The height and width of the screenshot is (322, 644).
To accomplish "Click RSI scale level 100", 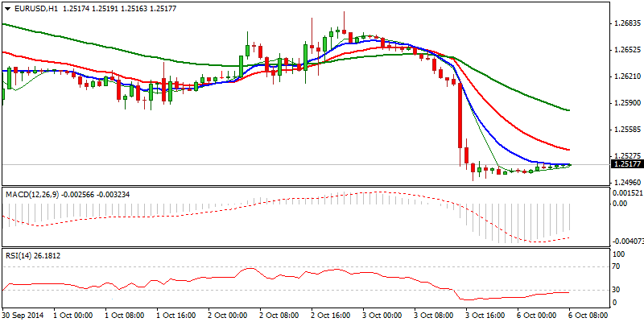I will point(619,254).
